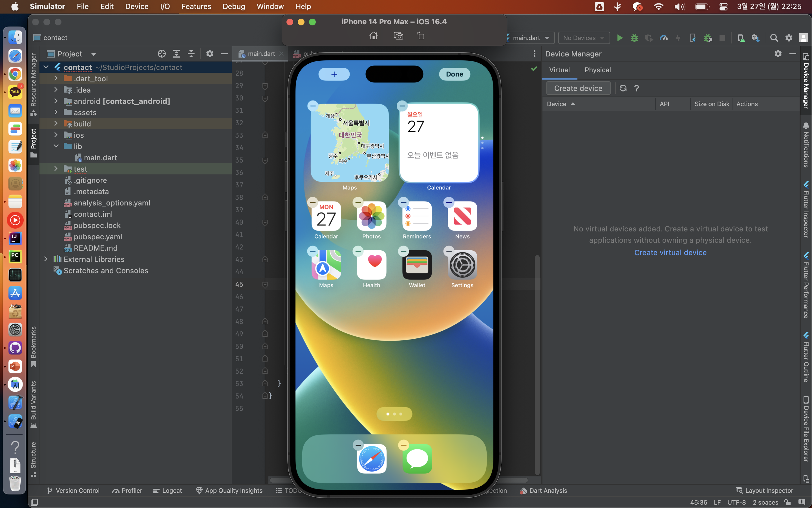Click minus badge on Messages dock icon
The height and width of the screenshot is (508, 812).
(403, 445)
